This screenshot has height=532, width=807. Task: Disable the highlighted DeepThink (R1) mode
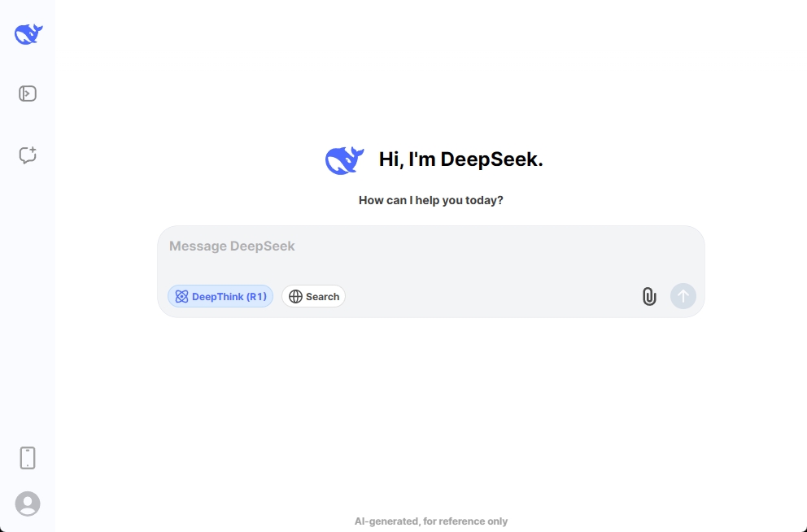tap(220, 296)
